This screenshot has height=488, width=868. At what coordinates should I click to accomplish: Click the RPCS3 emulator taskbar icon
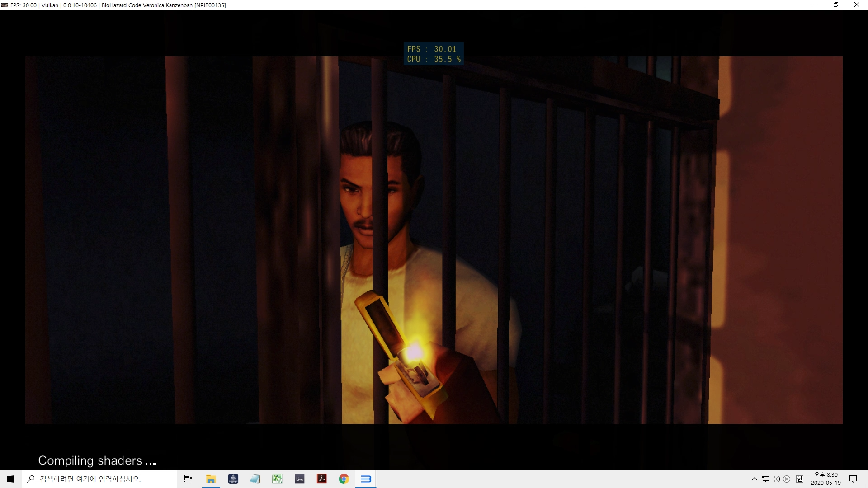coord(366,479)
